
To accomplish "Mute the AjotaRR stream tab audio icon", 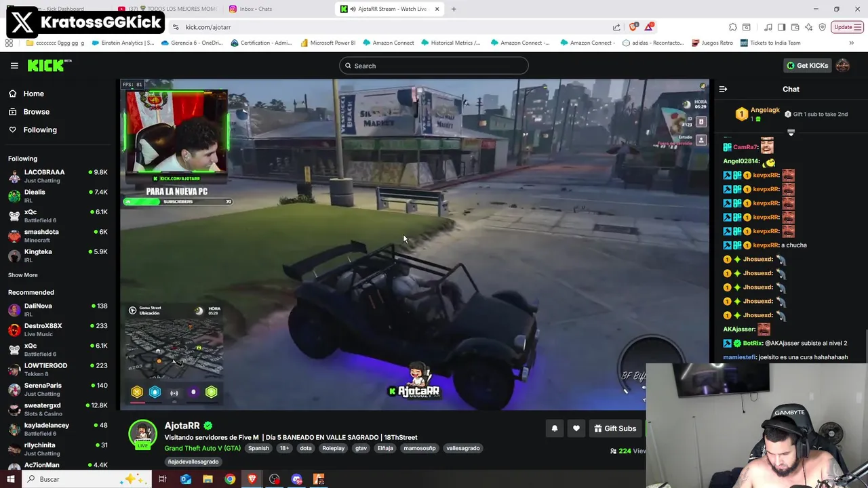I will pos(353,9).
